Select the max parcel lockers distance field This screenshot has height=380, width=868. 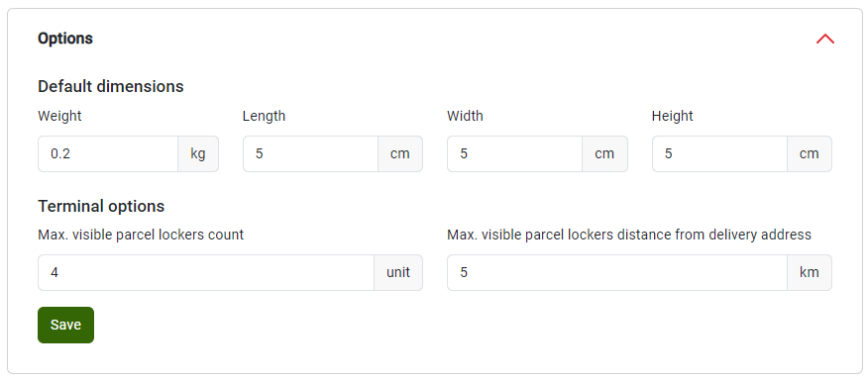pos(617,273)
